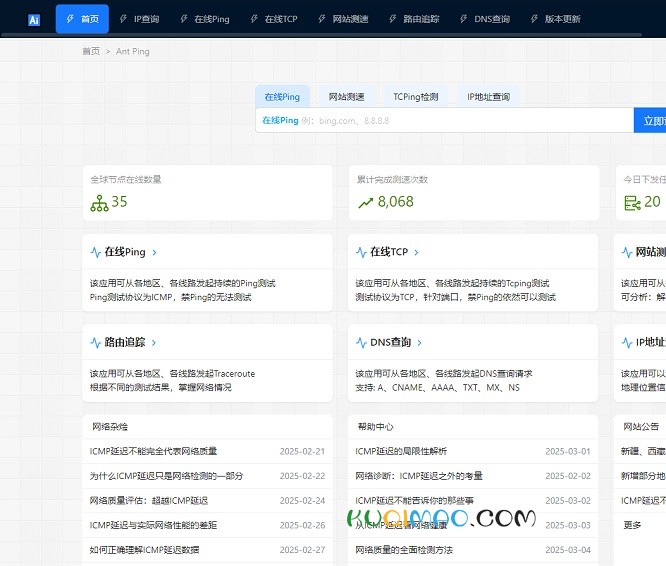Open 路由追踪 in the top navigation
The height and width of the screenshot is (566, 666).
pyautogui.click(x=421, y=19)
